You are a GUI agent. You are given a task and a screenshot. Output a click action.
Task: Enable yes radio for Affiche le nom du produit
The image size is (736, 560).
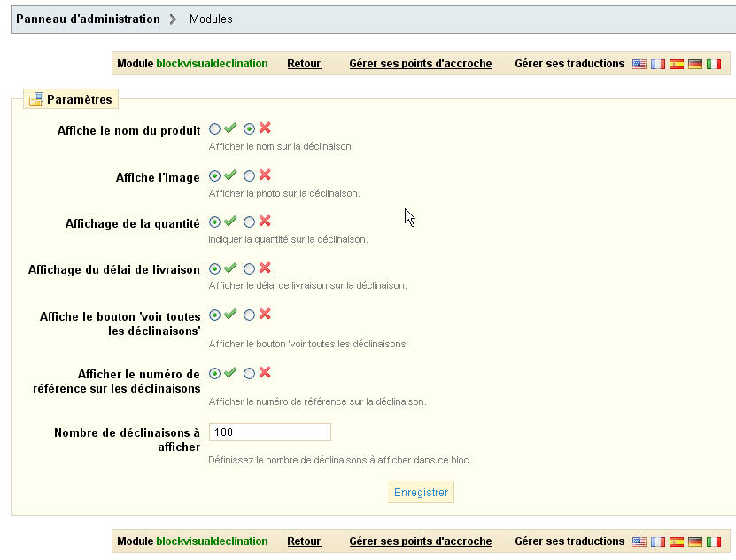pyautogui.click(x=214, y=128)
